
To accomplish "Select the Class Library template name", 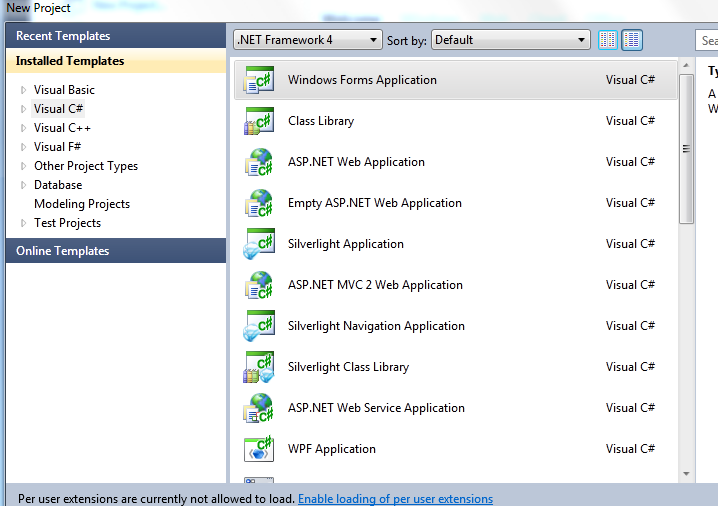I will (321, 121).
